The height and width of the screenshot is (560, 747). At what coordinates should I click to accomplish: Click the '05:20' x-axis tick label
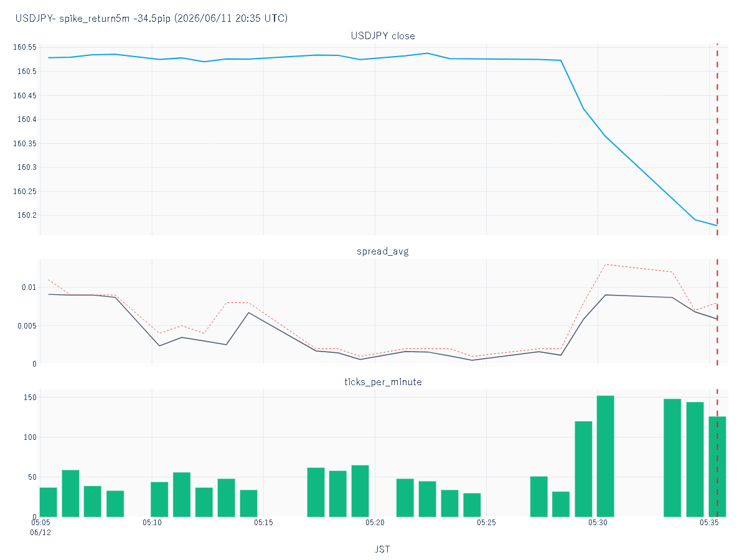click(x=375, y=523)
